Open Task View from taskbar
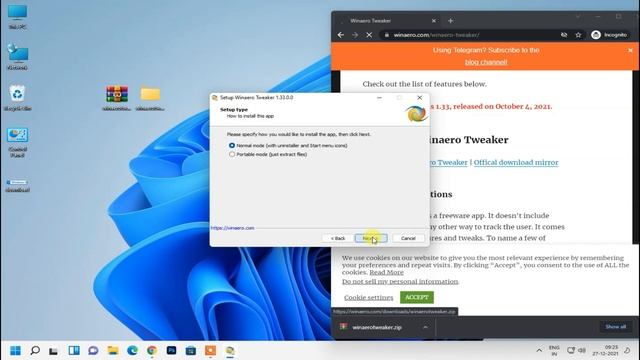This screenshot has width=640, height=360. coord(53,350)
